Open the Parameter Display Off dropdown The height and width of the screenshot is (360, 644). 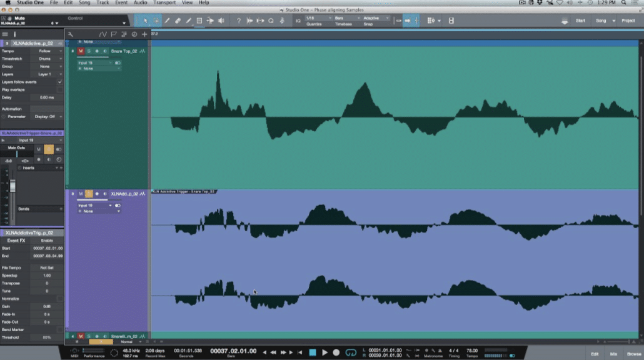pos(47,117)
